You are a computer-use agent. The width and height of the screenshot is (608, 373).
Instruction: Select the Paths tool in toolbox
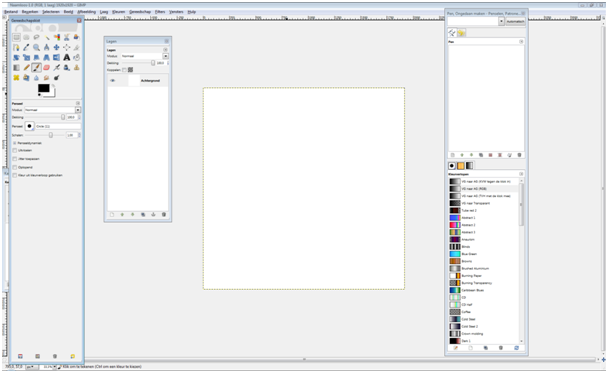[16, 47]
